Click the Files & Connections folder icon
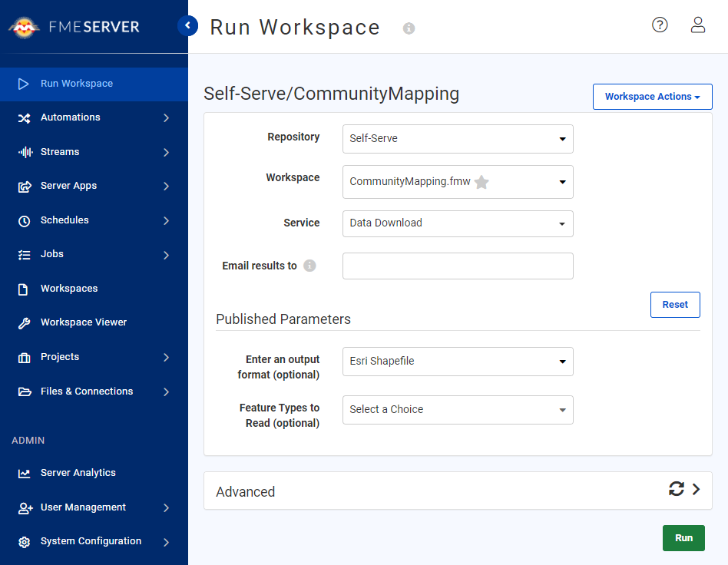This screenshot has width=728, height=565. coord(25,392)
